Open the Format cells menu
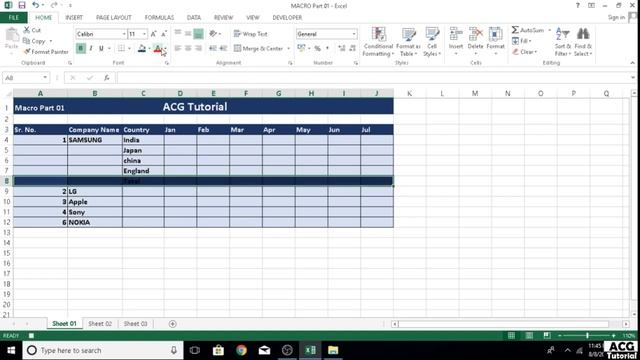Image resolution: width=640 pixels, height=360 pixels. [x=496, y=42]
